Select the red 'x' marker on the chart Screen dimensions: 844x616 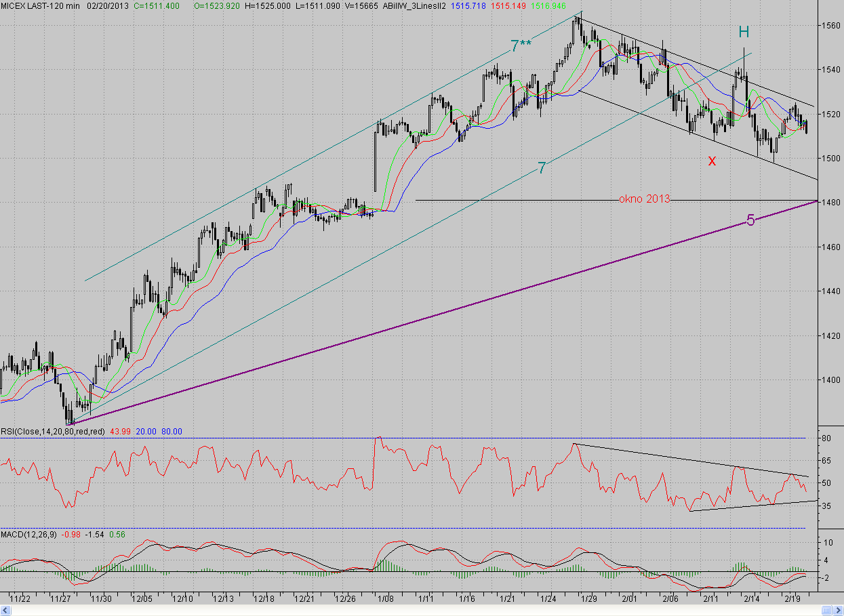712,161
